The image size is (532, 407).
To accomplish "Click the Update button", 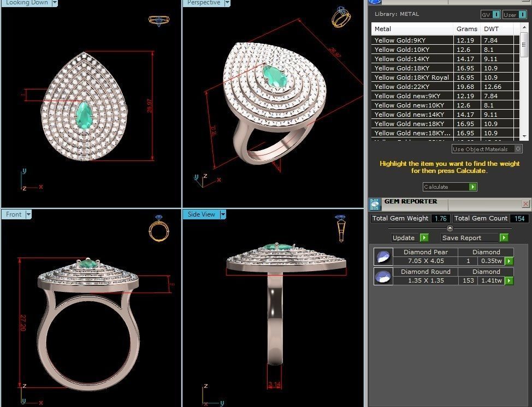I will pos(410,237).
